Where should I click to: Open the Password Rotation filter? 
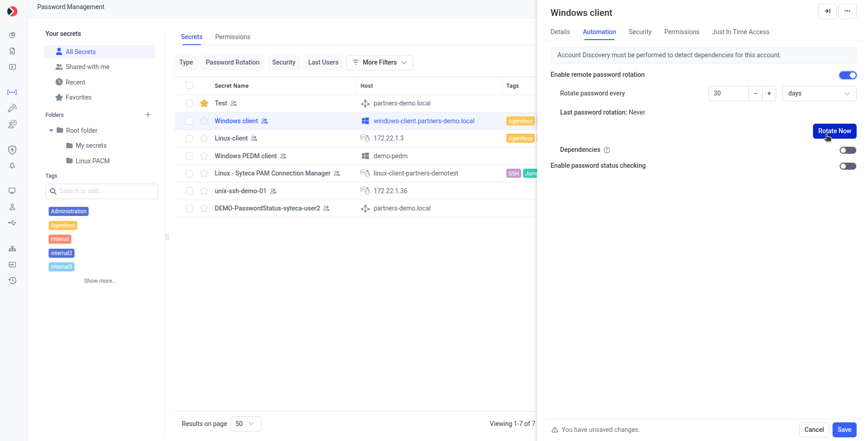pyautogui.click(x=232, y=63)
